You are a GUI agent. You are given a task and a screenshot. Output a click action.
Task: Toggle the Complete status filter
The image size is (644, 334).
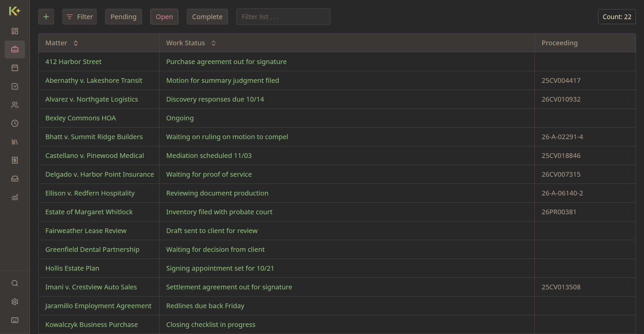pos(207,17)
